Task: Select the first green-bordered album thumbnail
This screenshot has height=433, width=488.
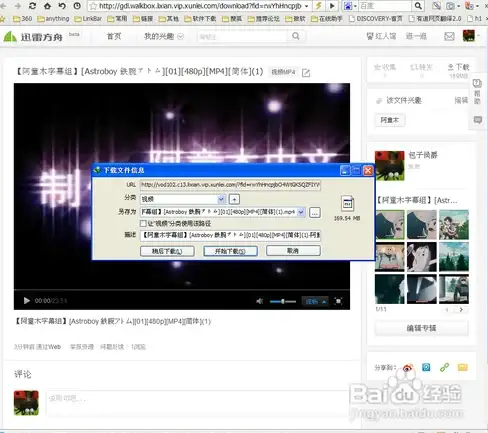Action: pos(390,225)
